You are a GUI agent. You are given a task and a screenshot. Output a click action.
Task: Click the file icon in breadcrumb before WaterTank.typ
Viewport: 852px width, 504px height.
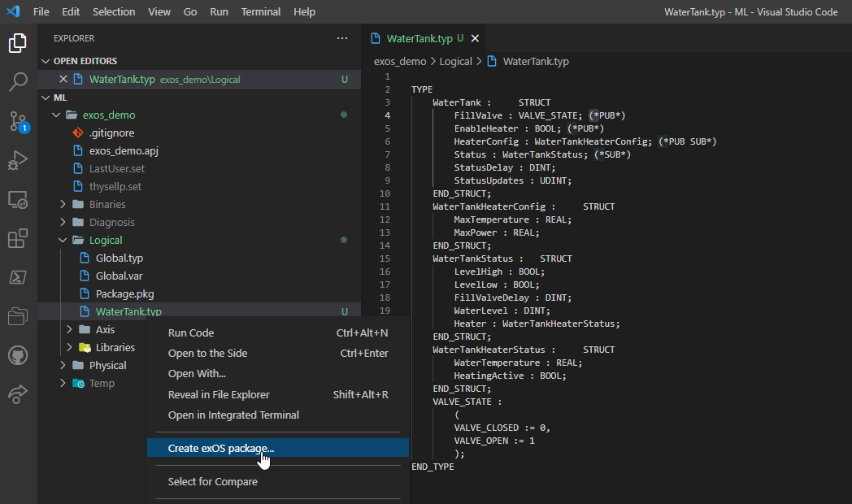coord(492,61)
